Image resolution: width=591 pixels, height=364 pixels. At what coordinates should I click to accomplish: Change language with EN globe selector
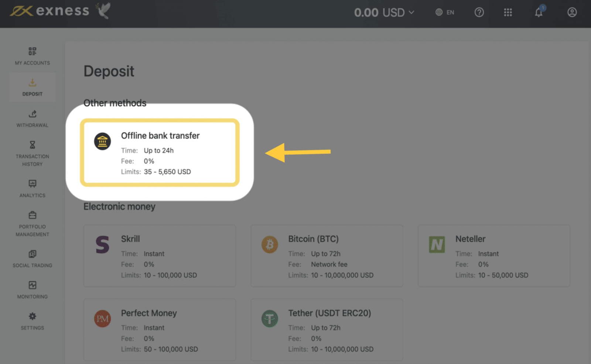click(445, 12)
